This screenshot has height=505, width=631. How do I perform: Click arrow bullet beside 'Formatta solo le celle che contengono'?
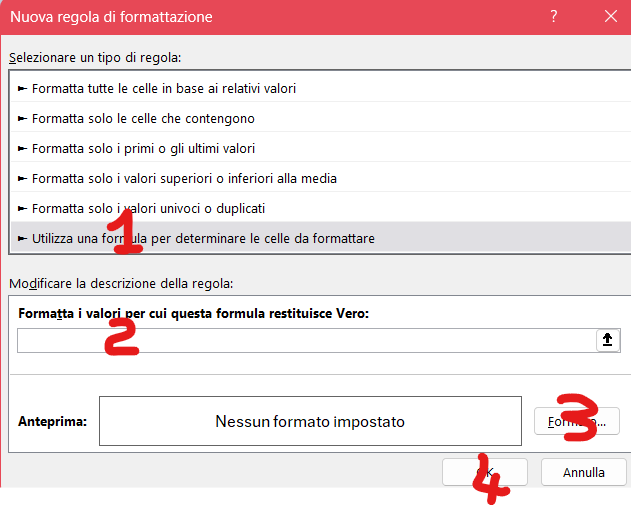[22, 118]
